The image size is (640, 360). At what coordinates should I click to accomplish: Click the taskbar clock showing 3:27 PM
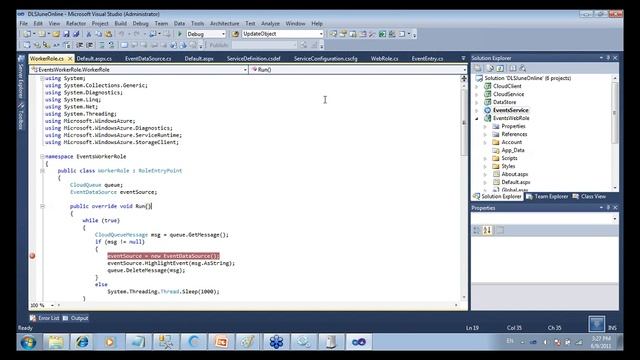click(601, 342)
